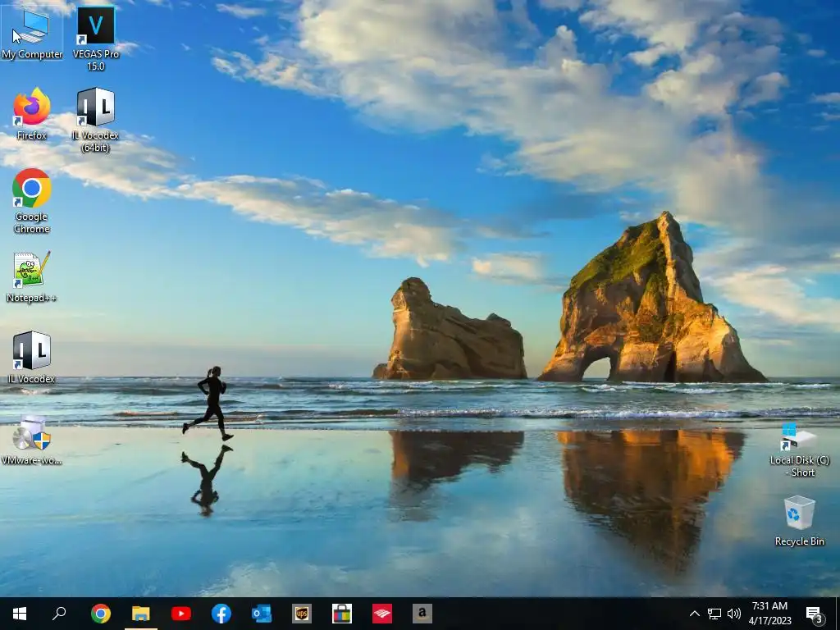Viewport: 840px width, 630px height.
Task: Select the VMware-wo... installer icon
Action: pyautogui.click(x=32, y=440)
